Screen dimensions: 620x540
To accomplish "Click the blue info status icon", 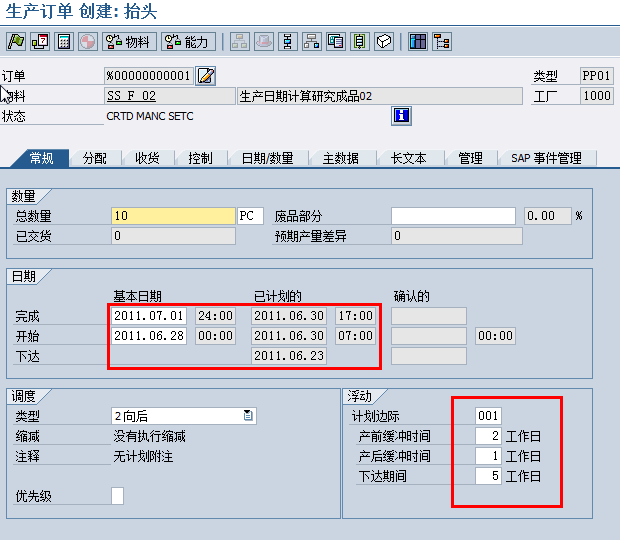I will pyautogui.click(x=401, y=116).
